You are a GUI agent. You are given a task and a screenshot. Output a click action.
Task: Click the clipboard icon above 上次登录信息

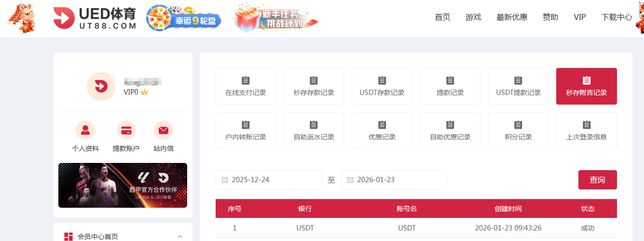pyautogui.click(x=587, y=125)
